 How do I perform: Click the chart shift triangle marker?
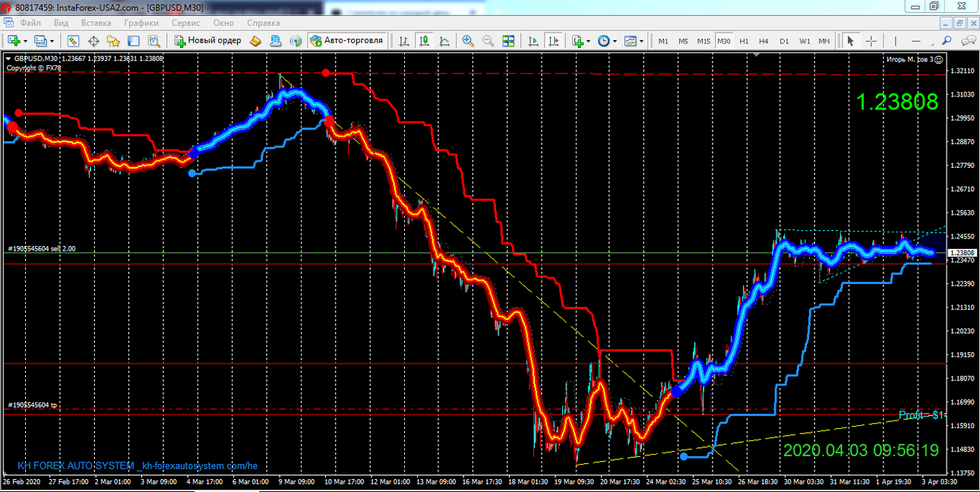tap(757, 55)
